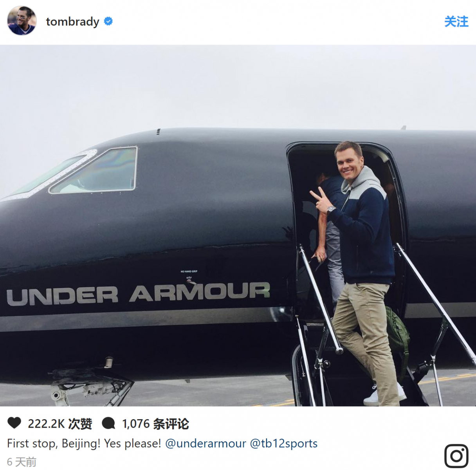View the 222.2K 次赞 likes count

tap(60, 423)
